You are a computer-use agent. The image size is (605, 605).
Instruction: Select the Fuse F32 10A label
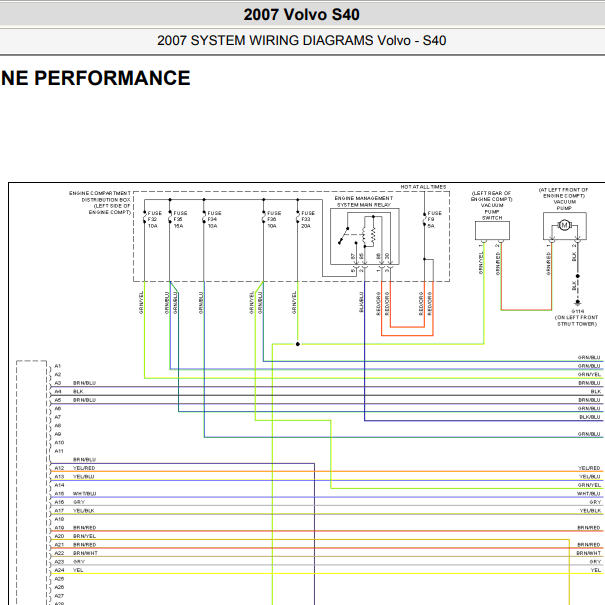[x=154, y=219]
